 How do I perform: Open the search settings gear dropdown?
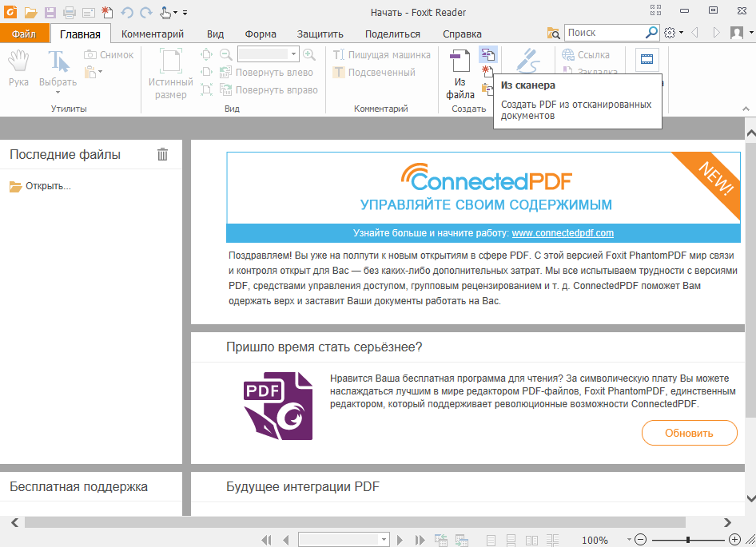point(674,33)
